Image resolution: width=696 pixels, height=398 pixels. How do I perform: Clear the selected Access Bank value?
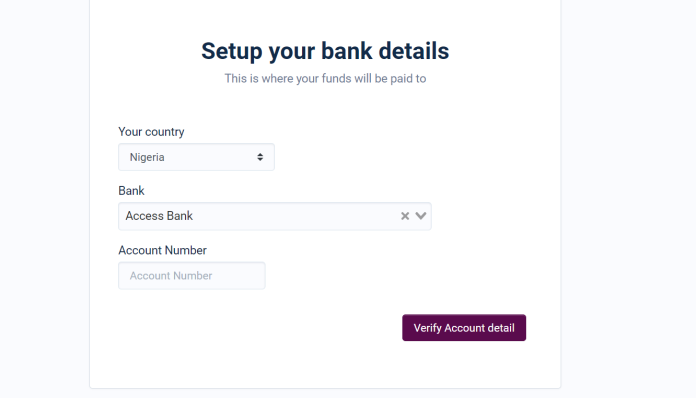pos(405,216)
